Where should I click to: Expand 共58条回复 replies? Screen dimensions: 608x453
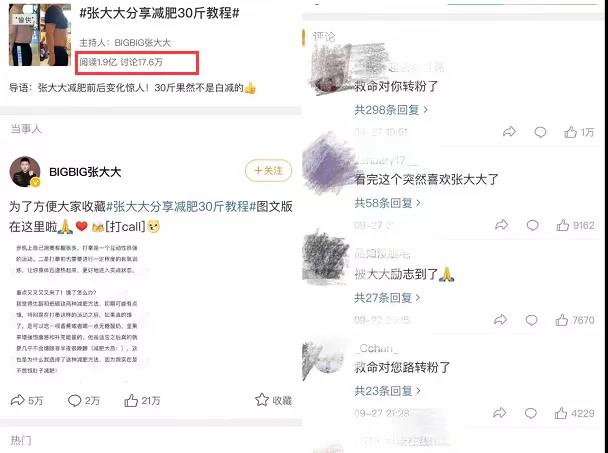tap(387, 202)
